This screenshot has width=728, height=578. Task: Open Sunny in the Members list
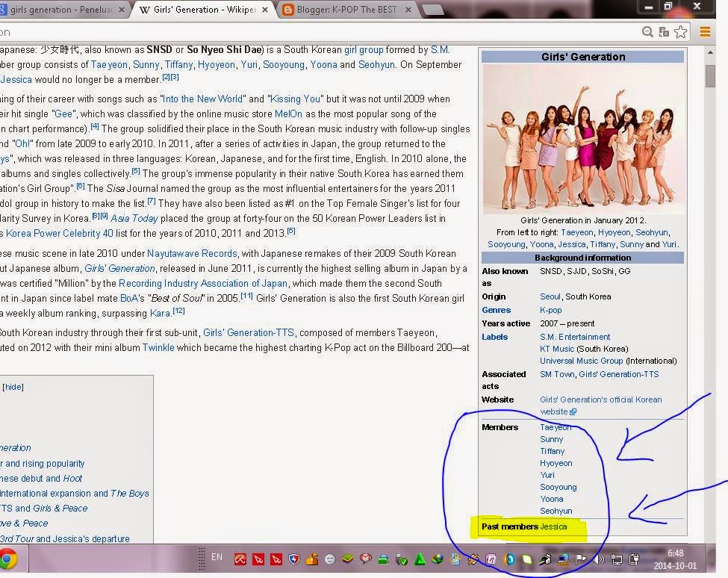coord(552,439)
